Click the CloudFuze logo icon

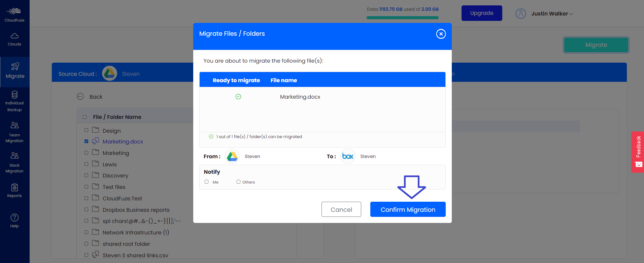[13, 11]
